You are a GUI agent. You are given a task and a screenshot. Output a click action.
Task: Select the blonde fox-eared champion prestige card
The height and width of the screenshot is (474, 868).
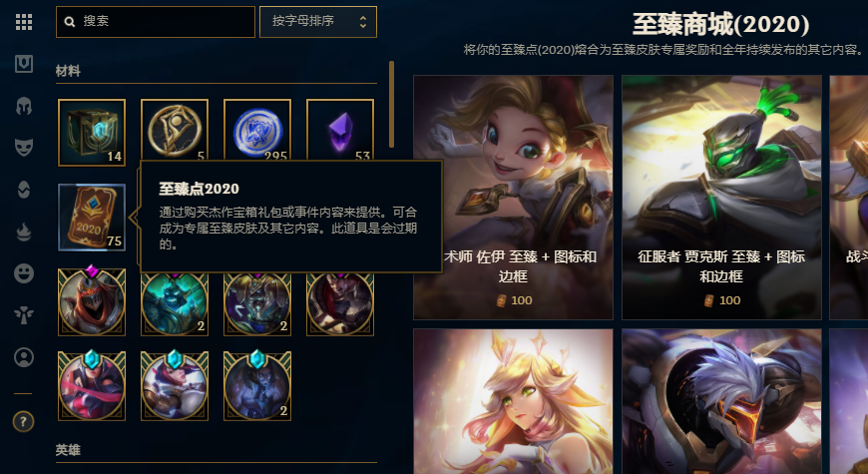[513, 401]
